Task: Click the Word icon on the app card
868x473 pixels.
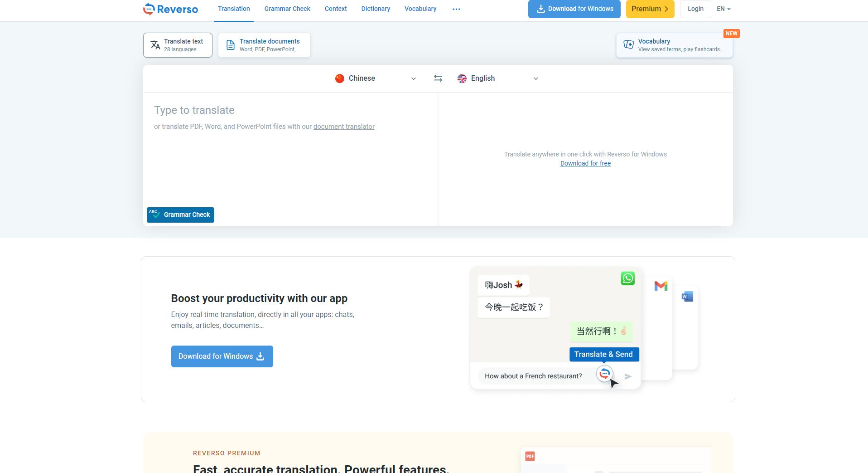Action: (x=687, y=297)
